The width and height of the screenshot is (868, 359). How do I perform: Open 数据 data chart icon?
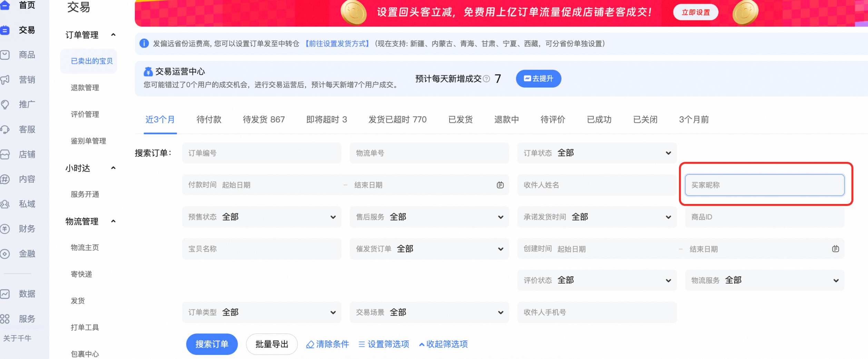tap(4, 294)
